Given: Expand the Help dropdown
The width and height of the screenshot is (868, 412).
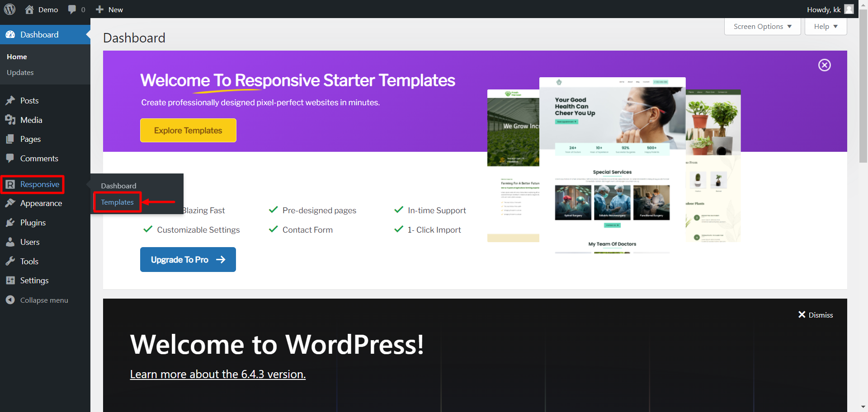Looking at the screenshot, I should click(826, 27).
